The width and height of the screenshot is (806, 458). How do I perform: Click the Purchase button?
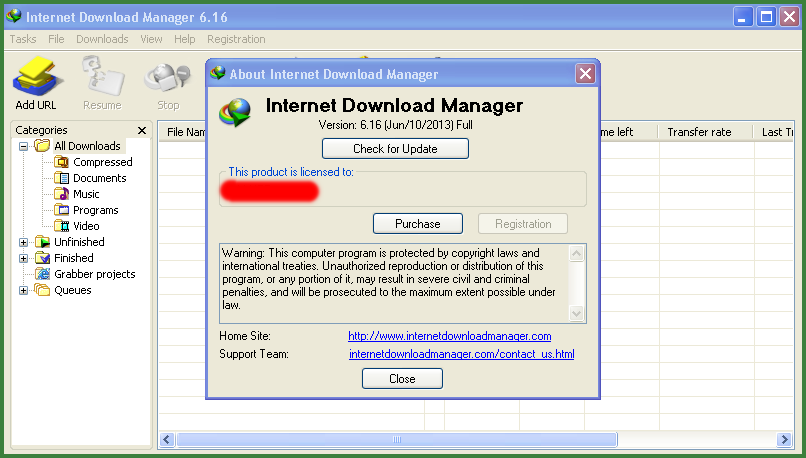coord(418,224)
